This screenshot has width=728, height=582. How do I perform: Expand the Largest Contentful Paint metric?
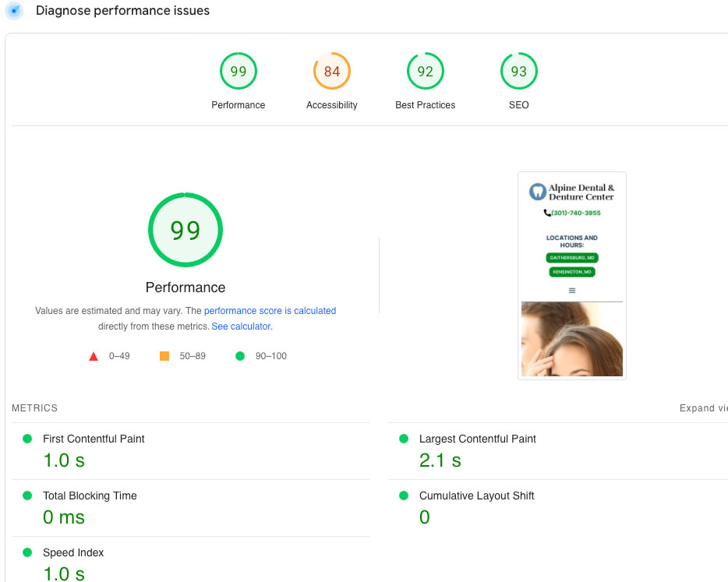pyautogui.click(x=477, y=439)
